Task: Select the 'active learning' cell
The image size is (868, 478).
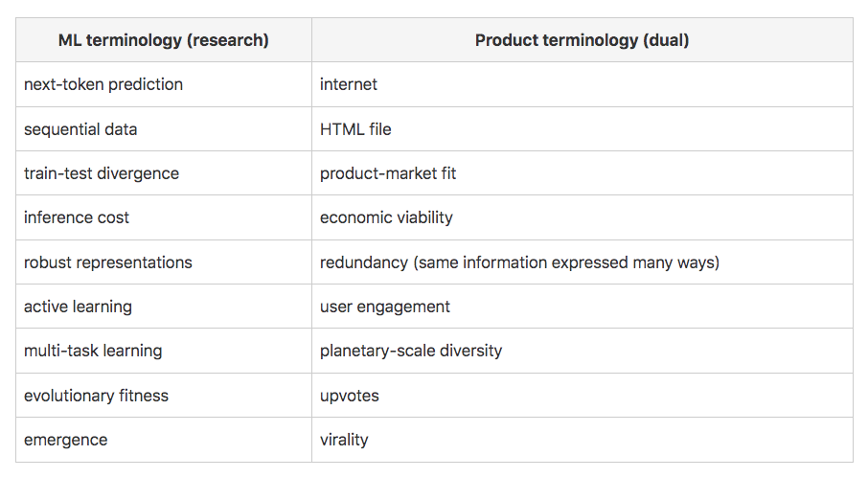Action: [x=78, y=307]
